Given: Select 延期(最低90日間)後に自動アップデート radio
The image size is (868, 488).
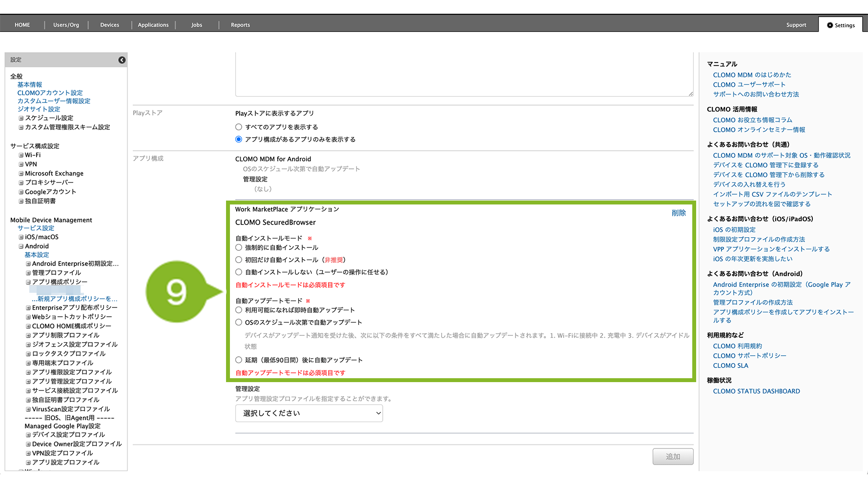Looking at the screenshot, I should click(x=239, y=360).
